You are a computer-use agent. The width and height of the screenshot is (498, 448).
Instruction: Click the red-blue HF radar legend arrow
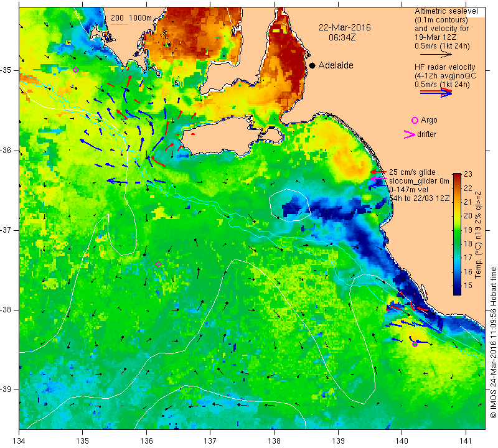[436, 92]
